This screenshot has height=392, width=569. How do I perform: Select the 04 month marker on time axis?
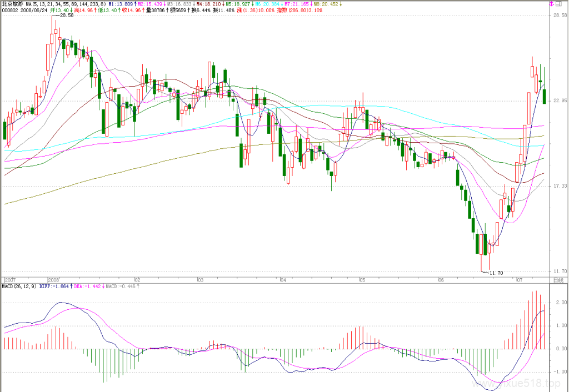[283, 280]
